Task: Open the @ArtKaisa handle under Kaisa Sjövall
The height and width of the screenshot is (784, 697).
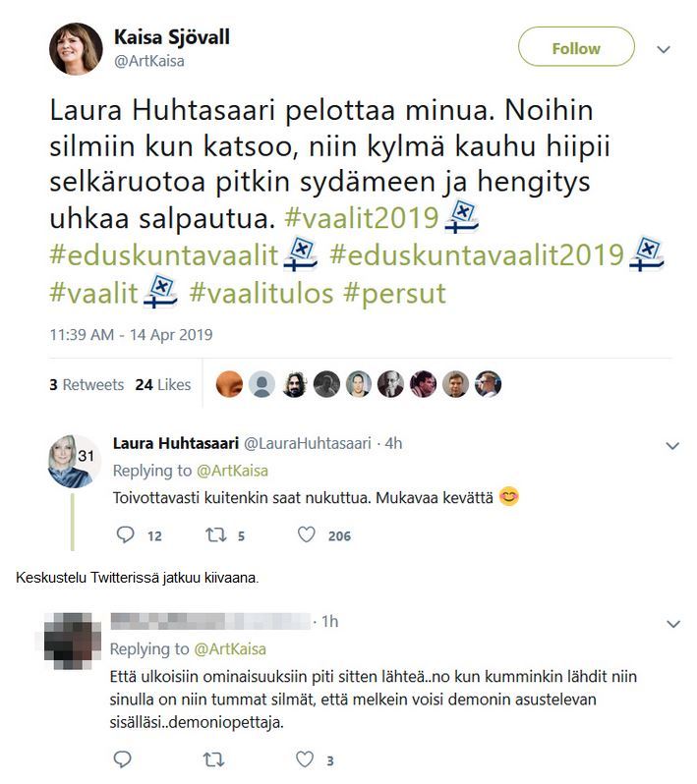Action: [x=149, y=61]
